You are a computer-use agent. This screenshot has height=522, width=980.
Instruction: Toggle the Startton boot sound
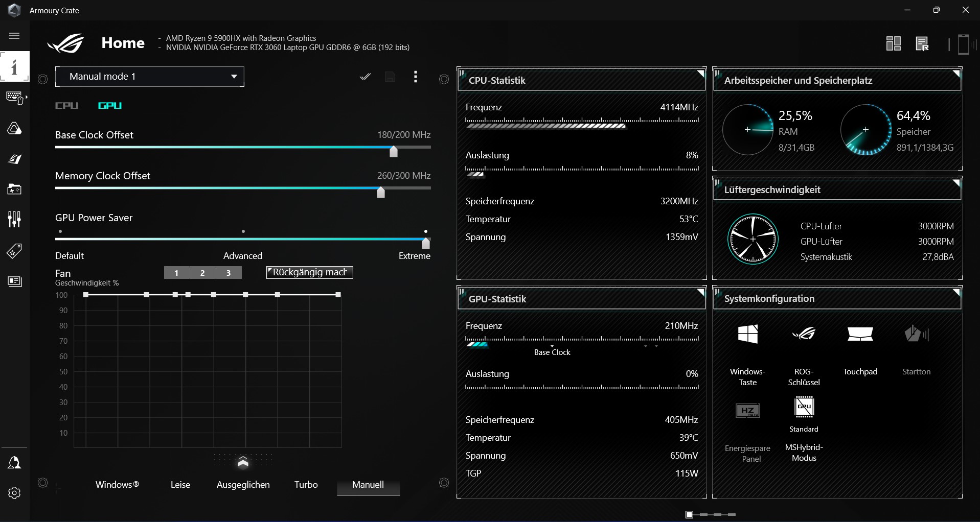coord(917,334)
